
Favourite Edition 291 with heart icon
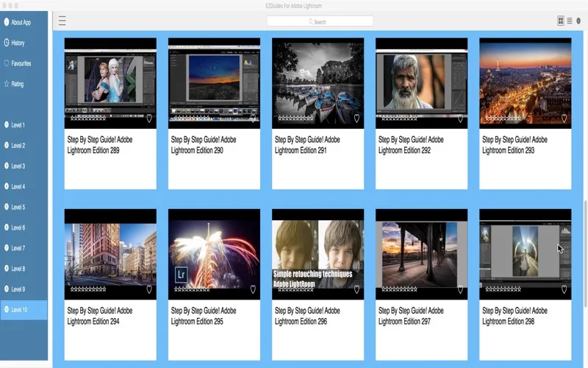pos(356,118)
